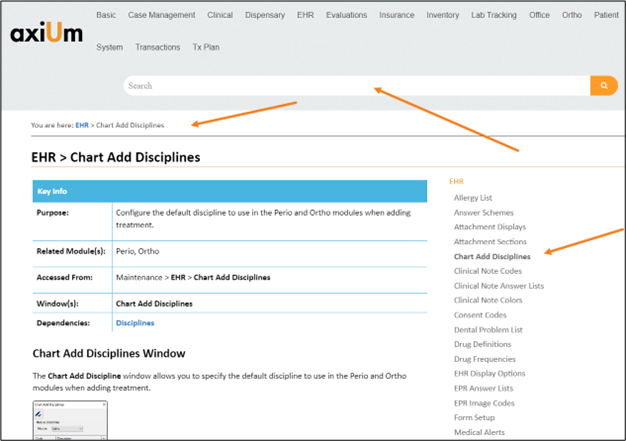Screen dimensions: 626x441
Task: Open Clinical Note Answer Lists topic
Action: (x=499, y=286)
